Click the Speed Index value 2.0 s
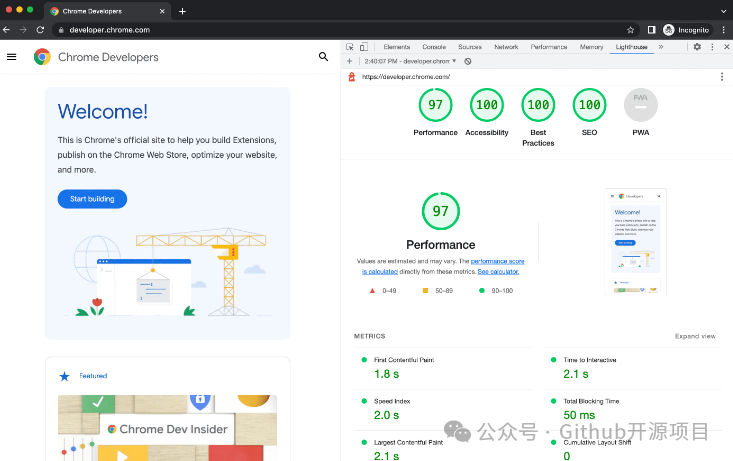Image resolution: width=733 pixels, height=461 pixels. [x=387, y=415]
